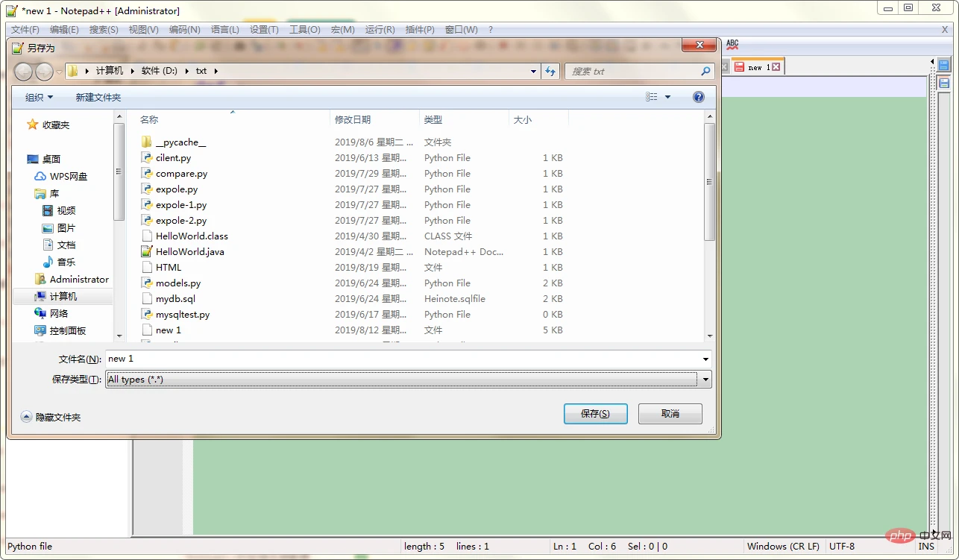This screenshot has height=560, width=959.
Task: Open the 插件(P) menu
Action: pyautogui.click(x=419, y=30)
